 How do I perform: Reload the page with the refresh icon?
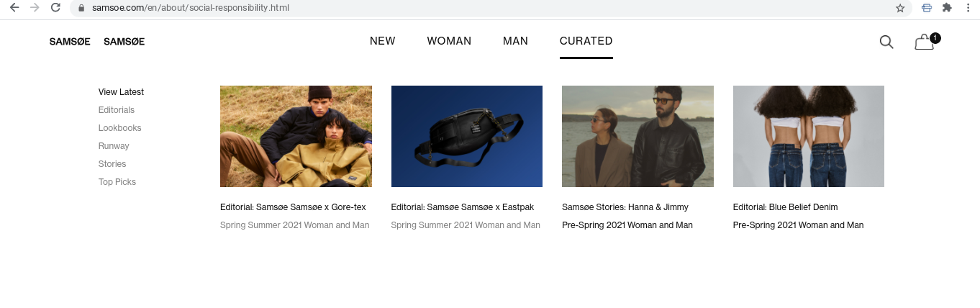pyautogui.click(x=55, y=8)
